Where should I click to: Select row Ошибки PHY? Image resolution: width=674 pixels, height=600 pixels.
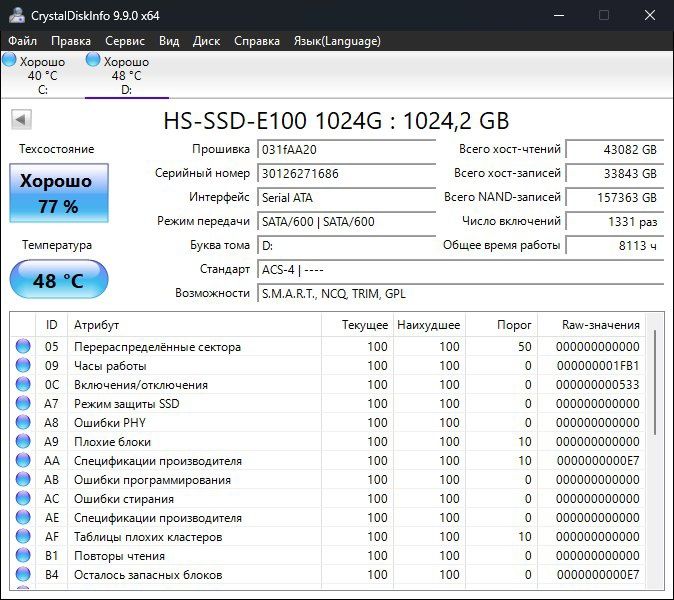tap(328, 422)
